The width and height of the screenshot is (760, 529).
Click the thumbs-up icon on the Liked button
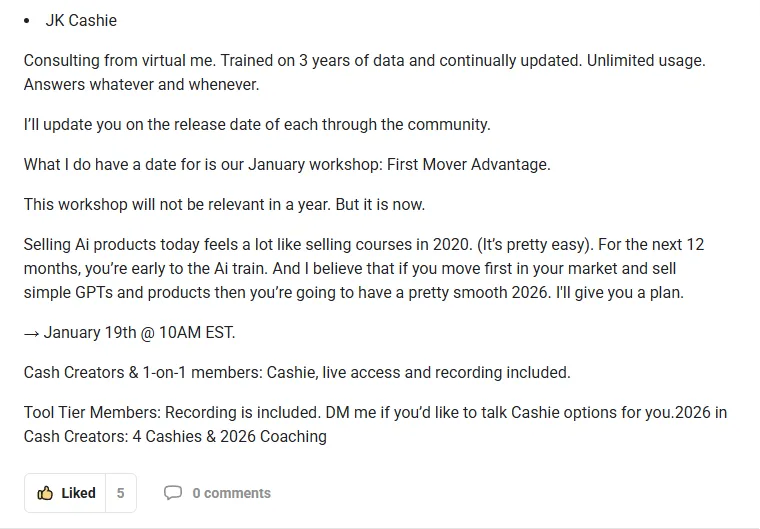[x=45, y=493]
